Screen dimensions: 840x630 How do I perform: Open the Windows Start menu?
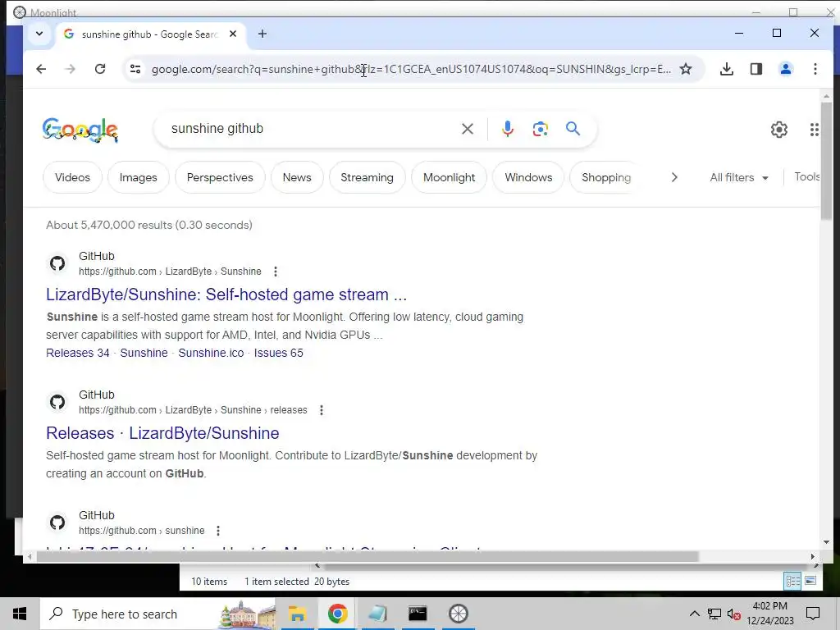click(x=20, y=614)
